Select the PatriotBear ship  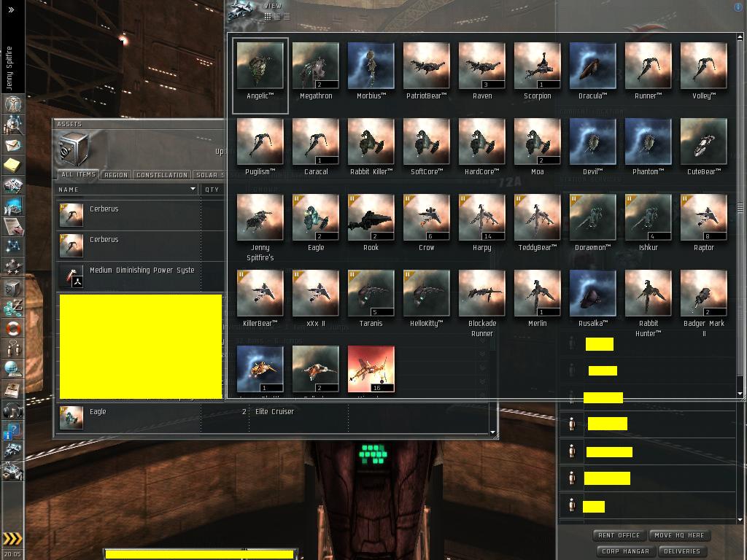[426, 71]
